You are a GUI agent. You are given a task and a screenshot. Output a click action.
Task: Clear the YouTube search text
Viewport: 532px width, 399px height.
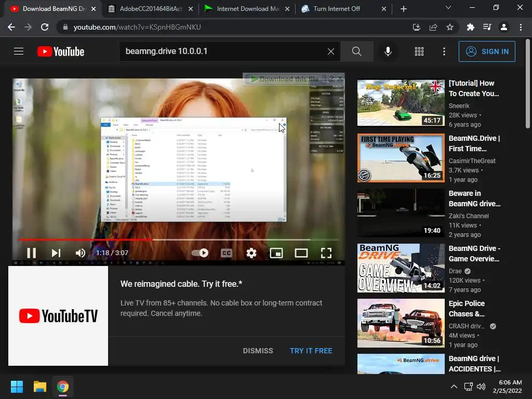pos(331,51)
